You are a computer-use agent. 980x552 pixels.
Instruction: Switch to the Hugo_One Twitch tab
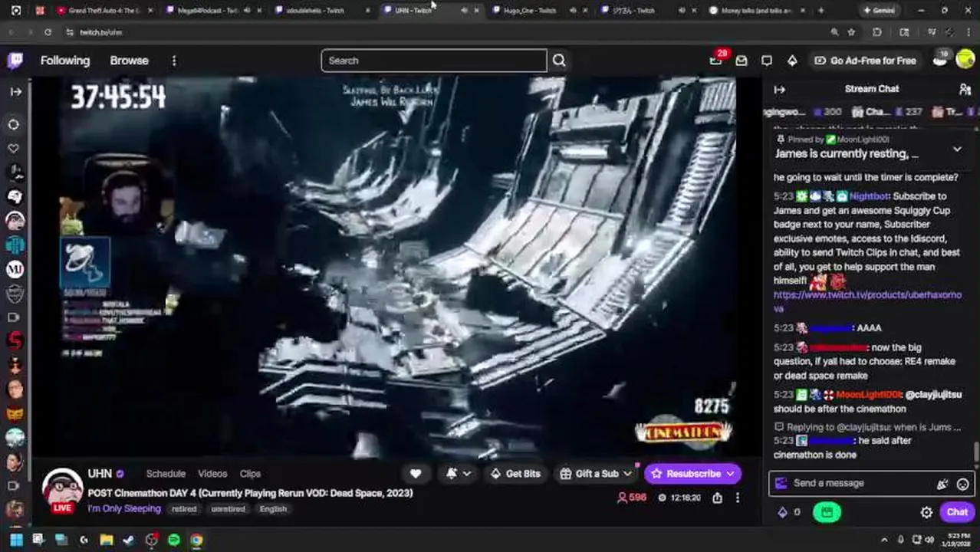[529, 11]
